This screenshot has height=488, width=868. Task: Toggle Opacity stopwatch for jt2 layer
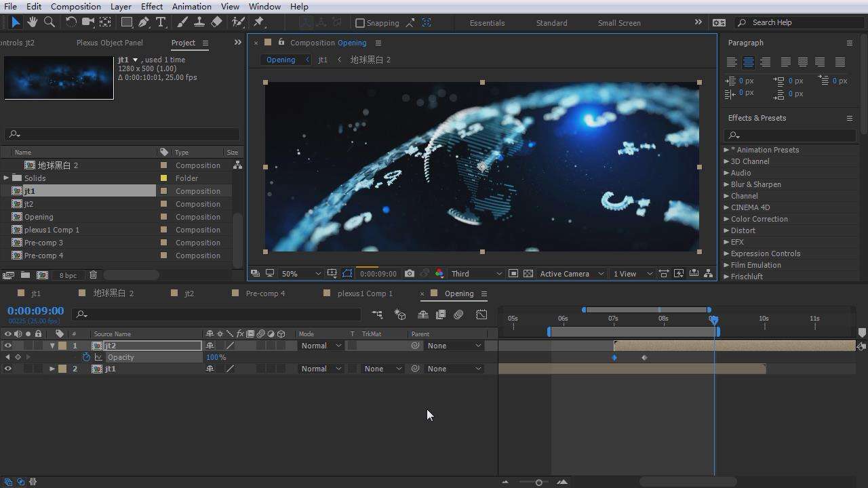[86, 357]
